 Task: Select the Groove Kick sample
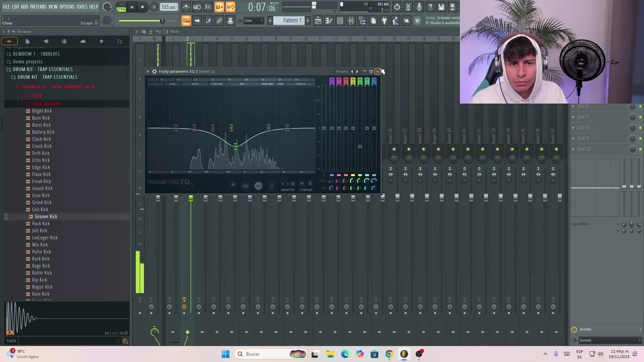coord(46,216)
